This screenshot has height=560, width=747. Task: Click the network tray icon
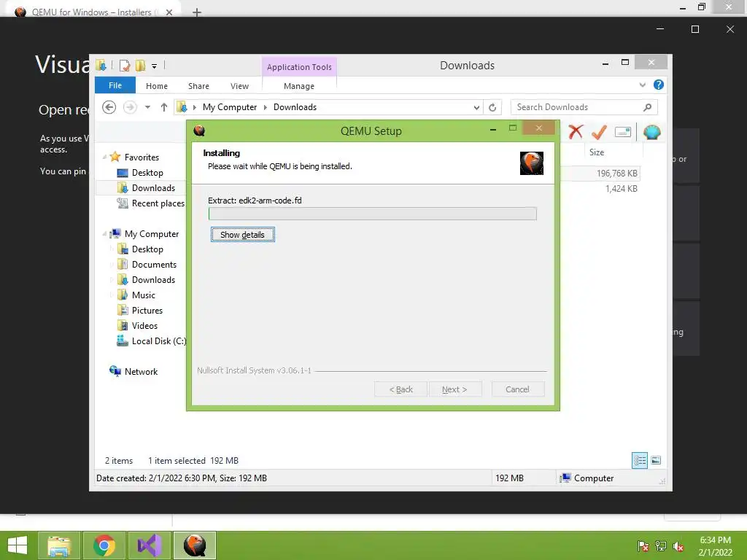[x=661, y=546]
